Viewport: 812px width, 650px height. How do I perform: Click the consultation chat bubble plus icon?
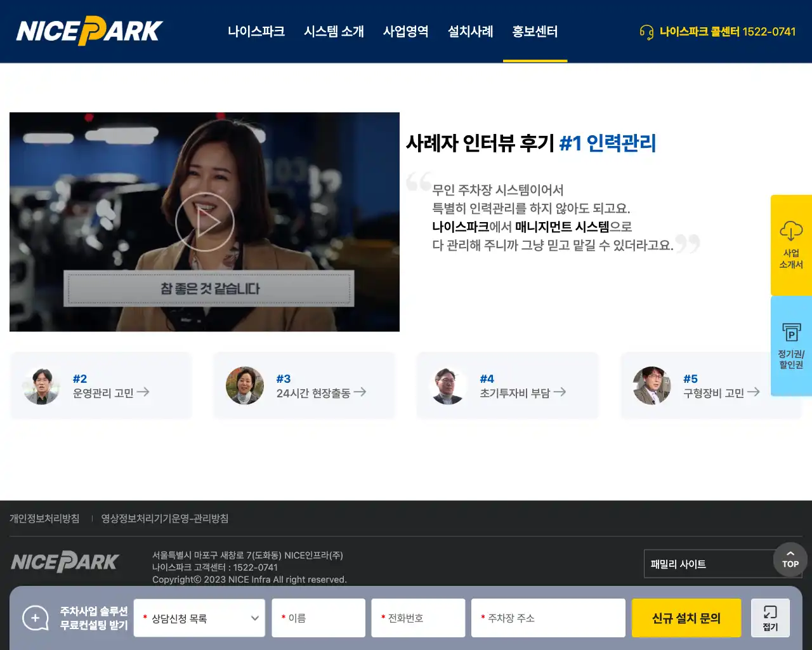click(36, 618)
